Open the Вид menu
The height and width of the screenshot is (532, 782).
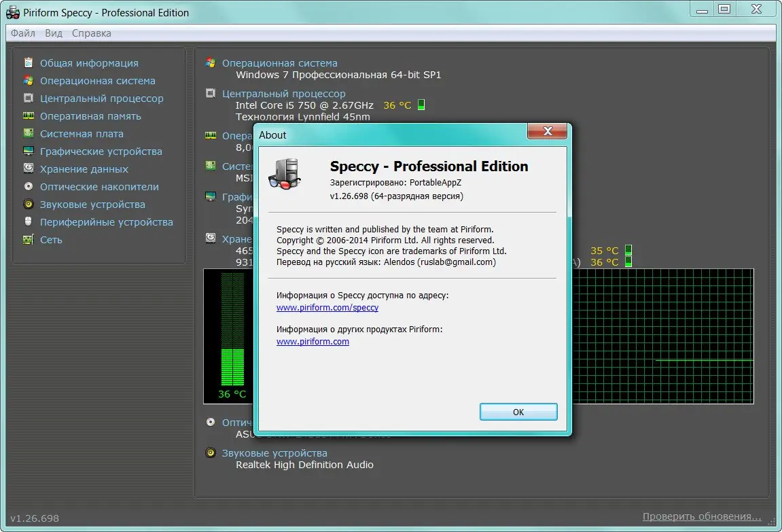coord(54,33)
